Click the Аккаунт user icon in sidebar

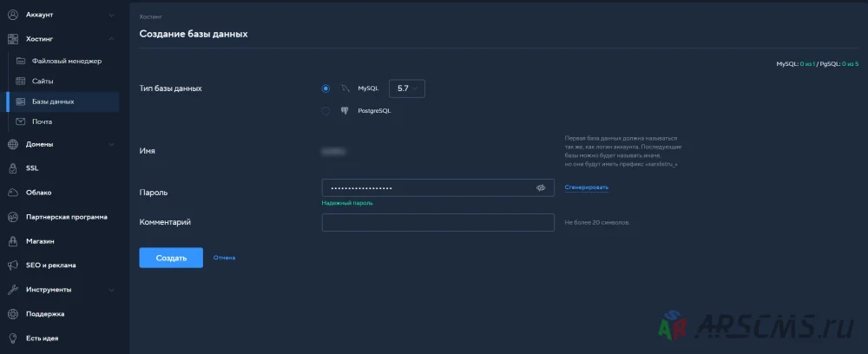click(13, 15)
